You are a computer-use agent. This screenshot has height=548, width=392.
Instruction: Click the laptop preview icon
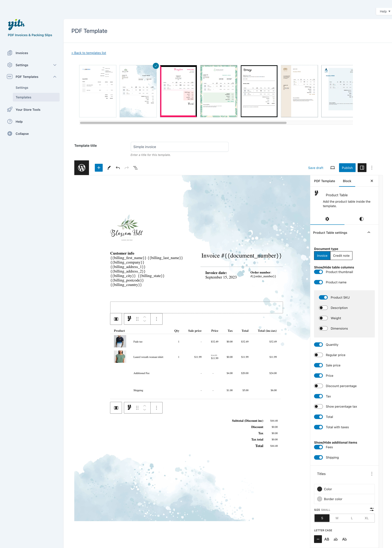pyautogui.click(x=332, y=168)
